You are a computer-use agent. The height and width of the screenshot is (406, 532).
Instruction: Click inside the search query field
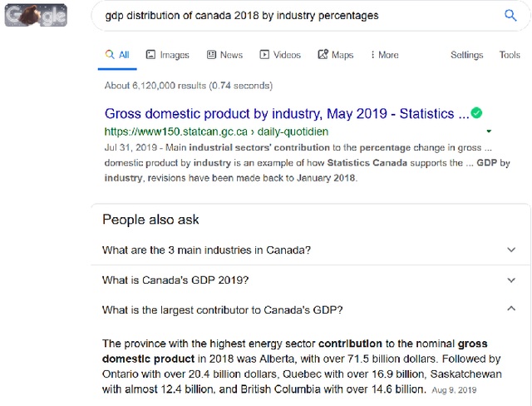[298, 16]
